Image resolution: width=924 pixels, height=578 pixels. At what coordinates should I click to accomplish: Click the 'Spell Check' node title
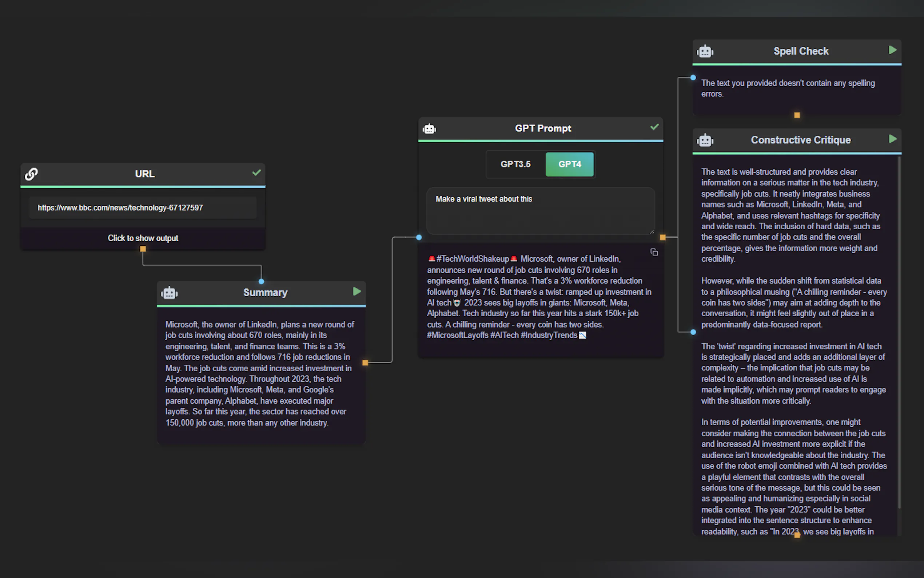click(801, 51)
